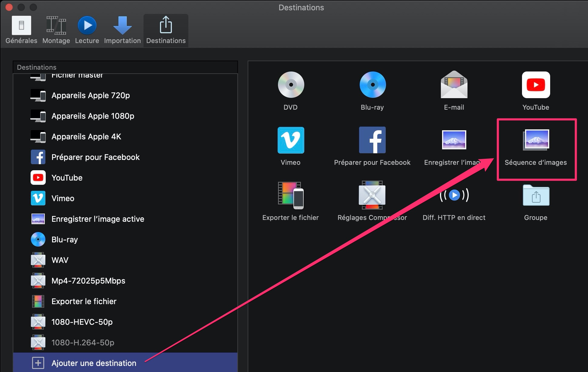Select Enregistrer l'image active in the list
The width and height of the screenshot is (588, 372).
pyautogui.click(x=125, y=219)
